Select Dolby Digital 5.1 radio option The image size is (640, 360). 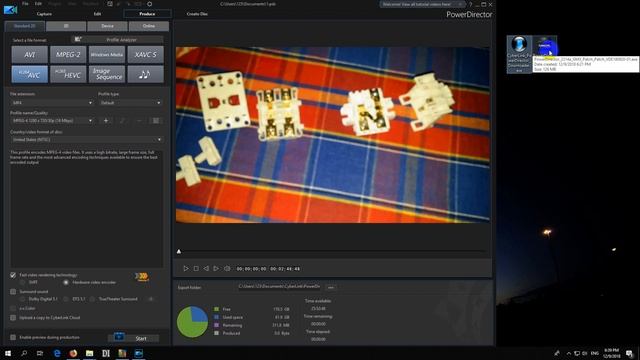click(x=22, y=299)
